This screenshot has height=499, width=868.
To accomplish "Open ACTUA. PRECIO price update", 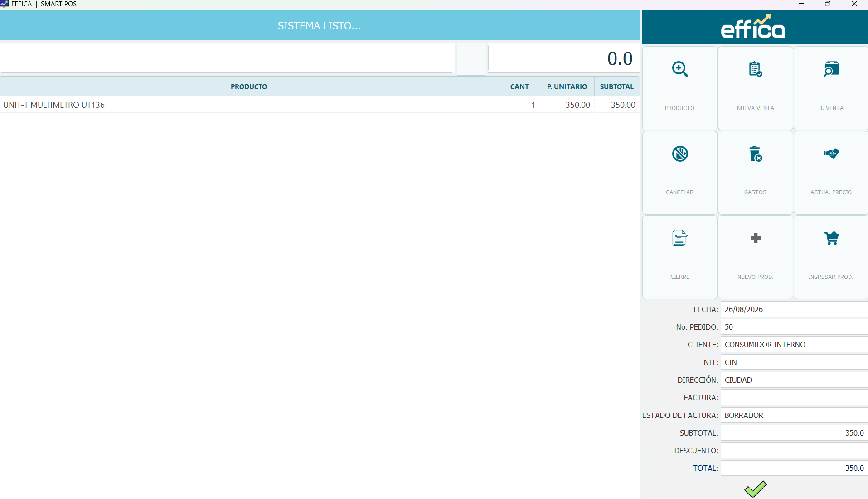I will (x=831, y=173).
